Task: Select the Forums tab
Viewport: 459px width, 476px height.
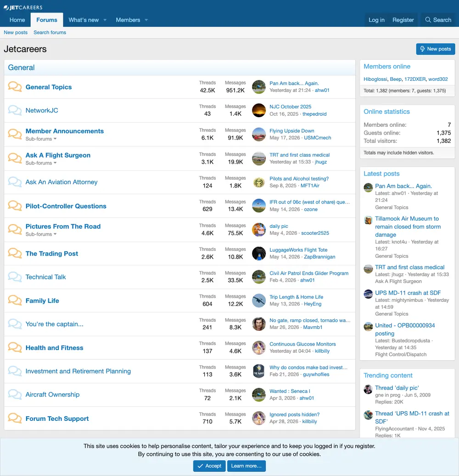Action: 47,20
